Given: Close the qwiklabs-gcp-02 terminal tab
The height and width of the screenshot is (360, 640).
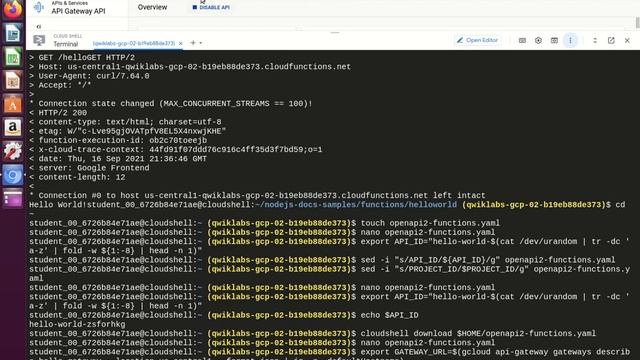Looking at the screenshot, I should point(180,43).
